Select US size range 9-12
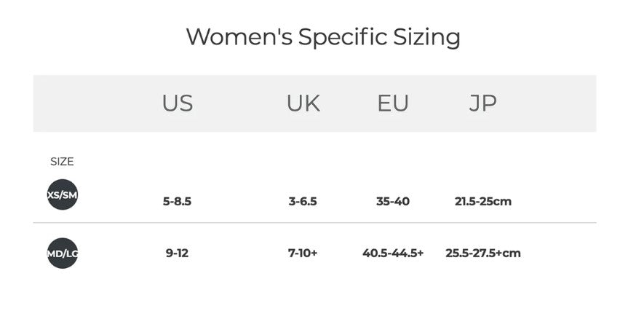 [177, 253]
